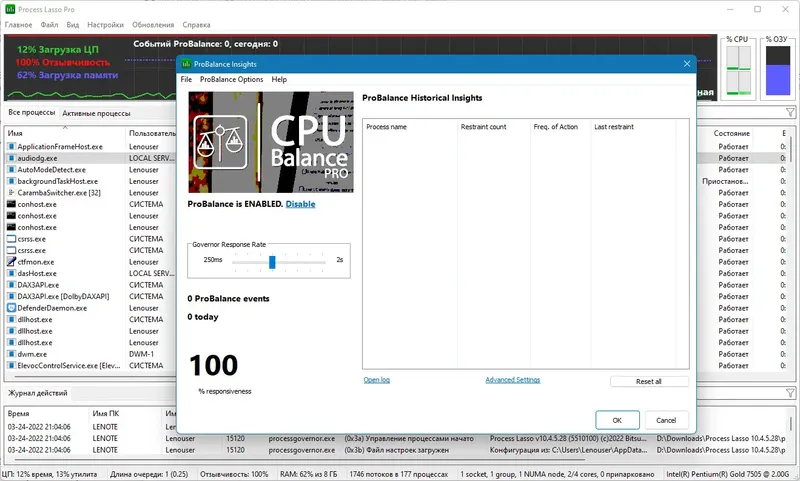The image size is (800, 481).
Task: Click the Open log link
Action: [377, 380]
